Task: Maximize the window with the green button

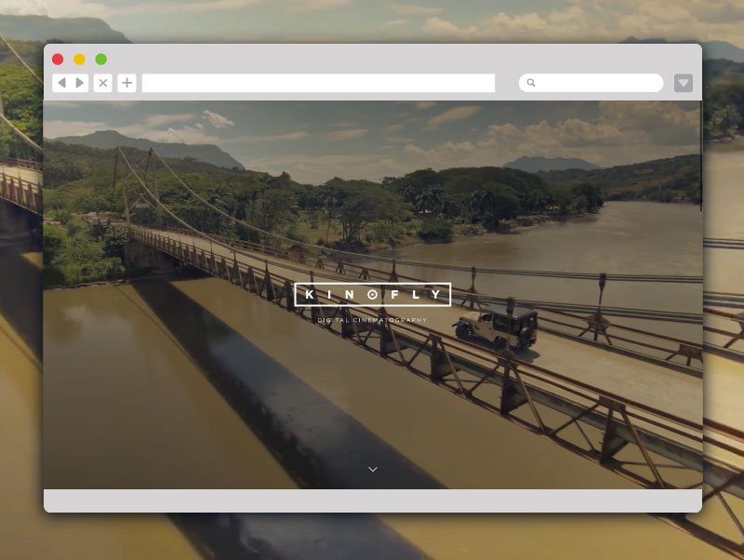Action: tap(101, 59)
